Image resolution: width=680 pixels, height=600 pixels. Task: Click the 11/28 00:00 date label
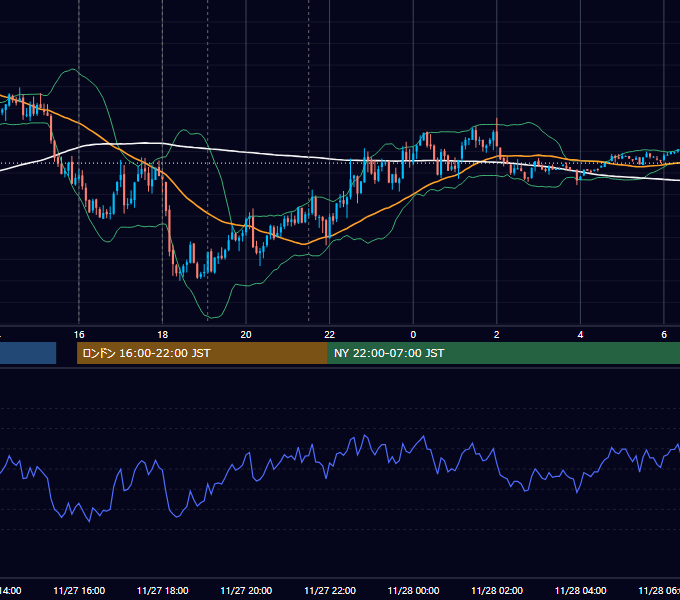[413, 591]
